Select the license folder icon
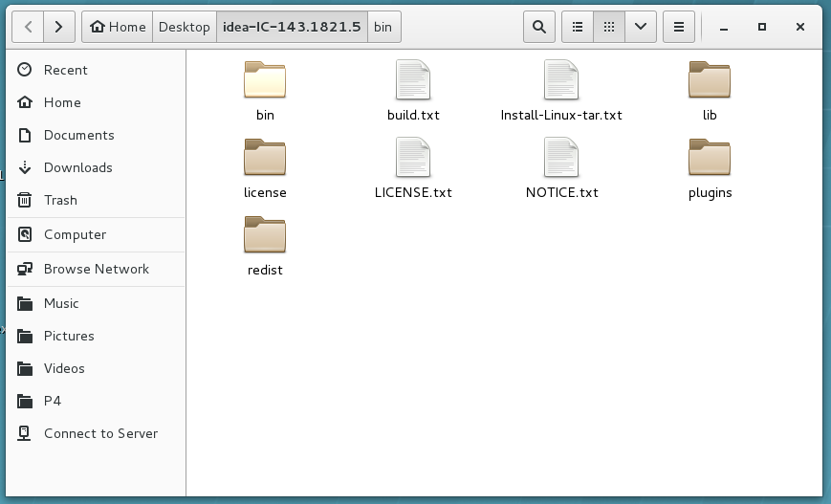831x504 pixels. 265,157
